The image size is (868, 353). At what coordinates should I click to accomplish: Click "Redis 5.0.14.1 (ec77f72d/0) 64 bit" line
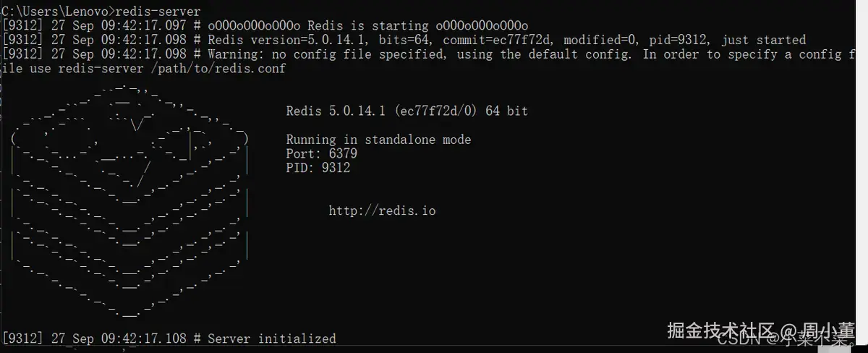click(407, 111)
